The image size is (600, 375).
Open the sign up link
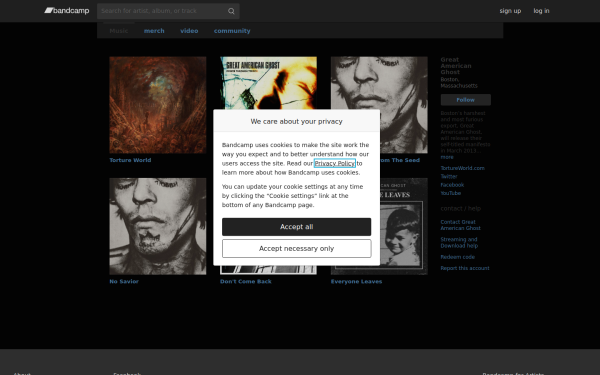[x=510, y=11]
